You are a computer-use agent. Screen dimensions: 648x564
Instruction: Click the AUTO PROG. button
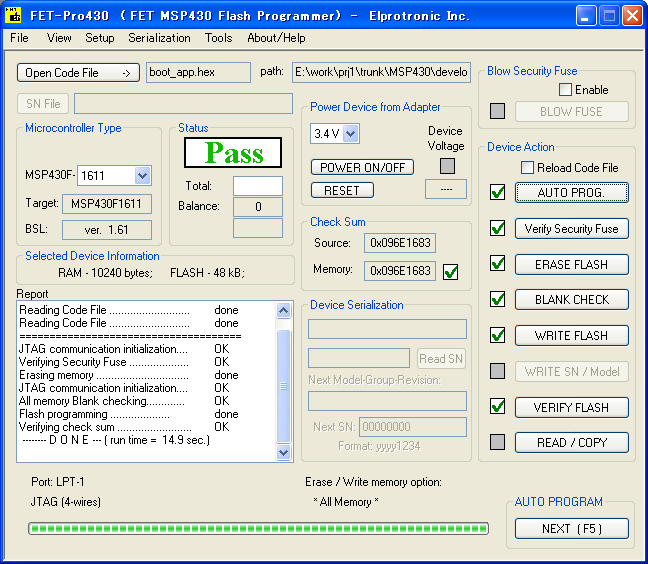pyautogui.click(x=572, y=193)
